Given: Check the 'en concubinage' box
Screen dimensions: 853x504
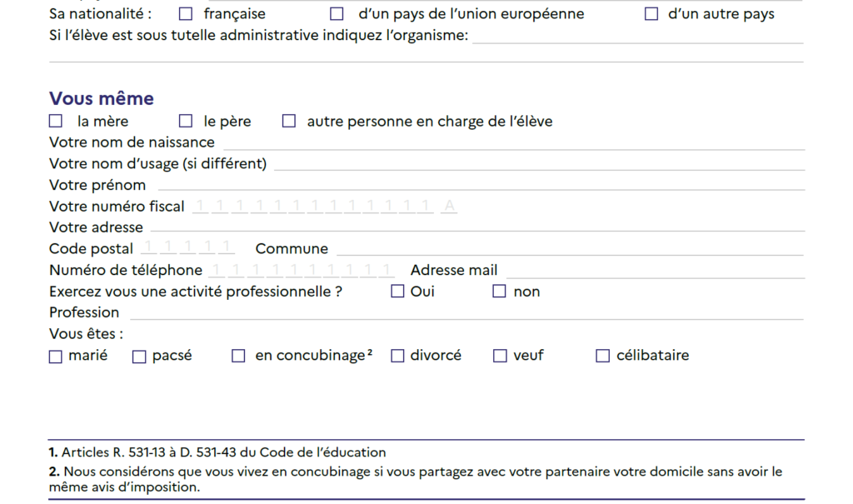Looking at the screenshot, I should 238,356.
